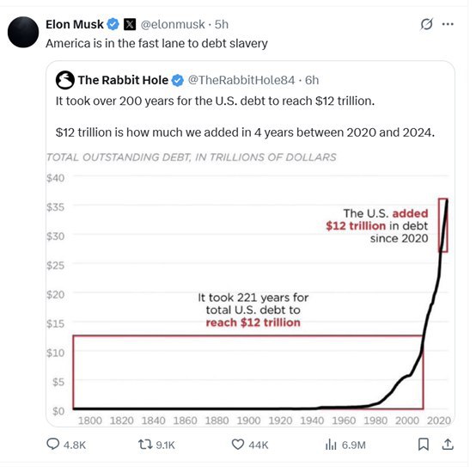Click the 5h timestamp
Viewport: 476px width, 467px height.
pyautogui.click(x=222, y=24)
